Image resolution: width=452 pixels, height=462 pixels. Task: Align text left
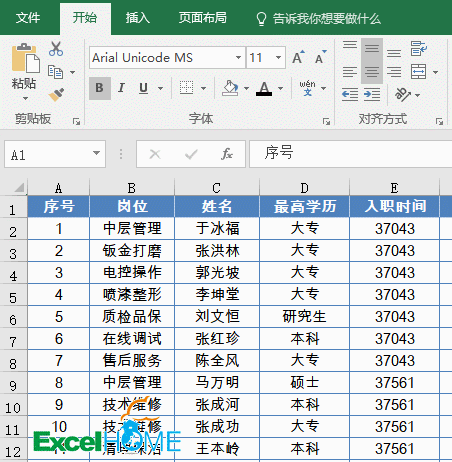click(350, 72)
